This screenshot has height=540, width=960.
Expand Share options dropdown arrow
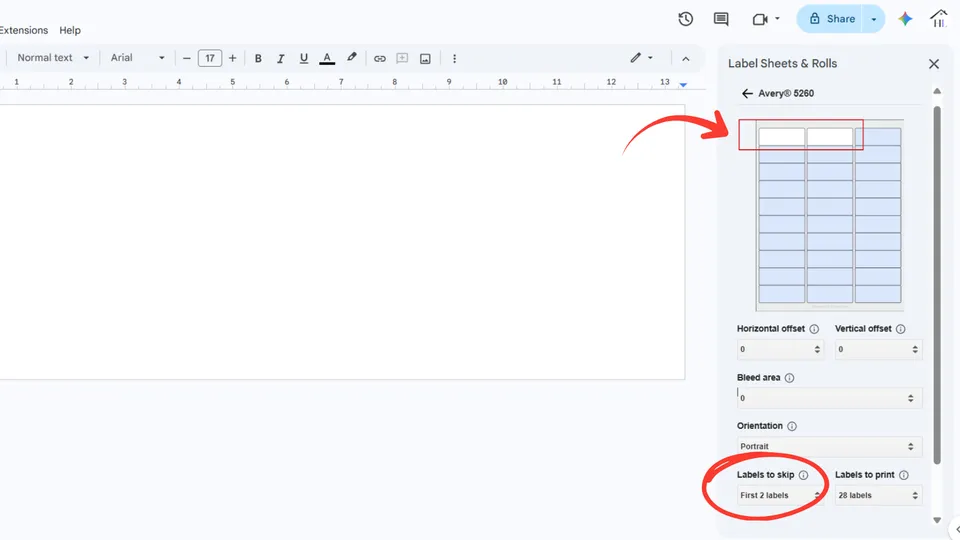[874, 19]
